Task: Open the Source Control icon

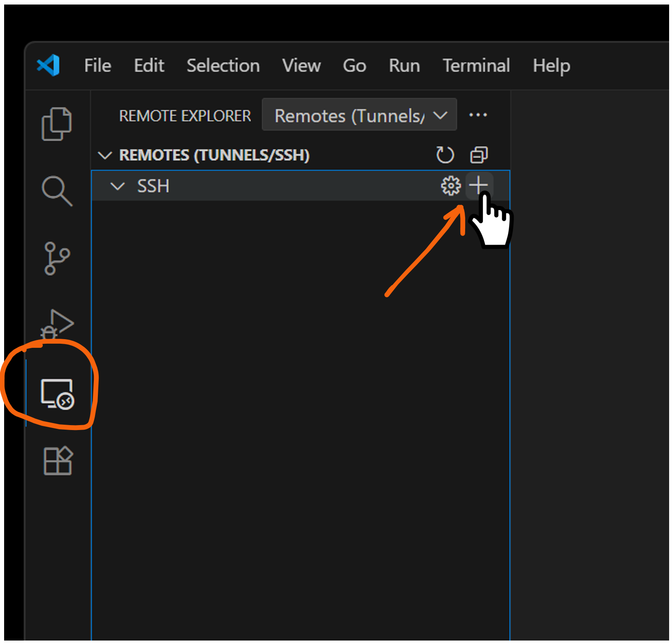Action: point(56,258)
